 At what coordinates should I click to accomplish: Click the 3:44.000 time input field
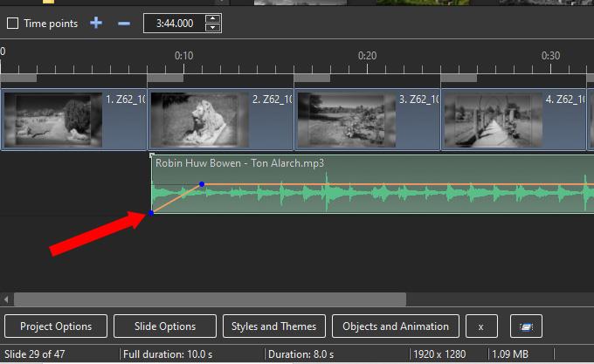175,24
